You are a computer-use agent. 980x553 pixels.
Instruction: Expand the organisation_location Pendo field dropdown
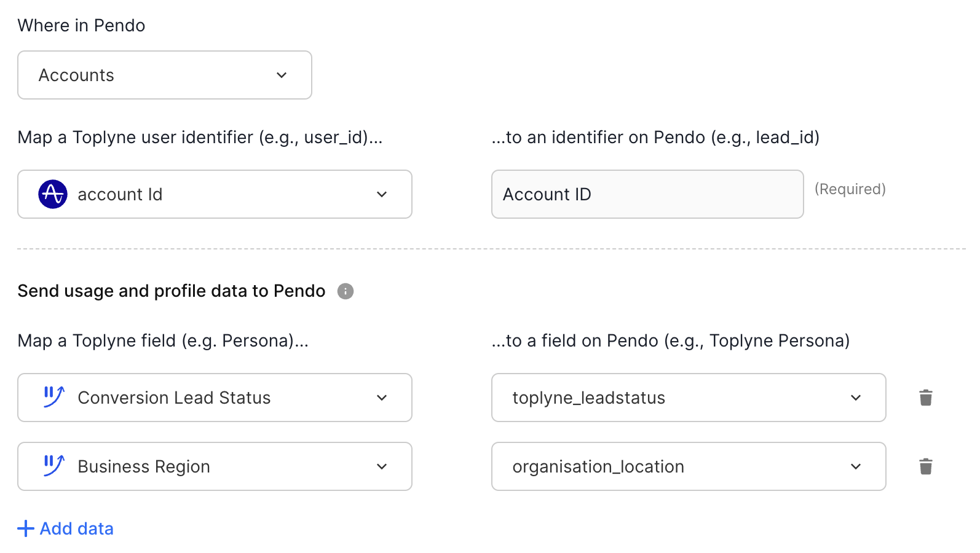688,466
